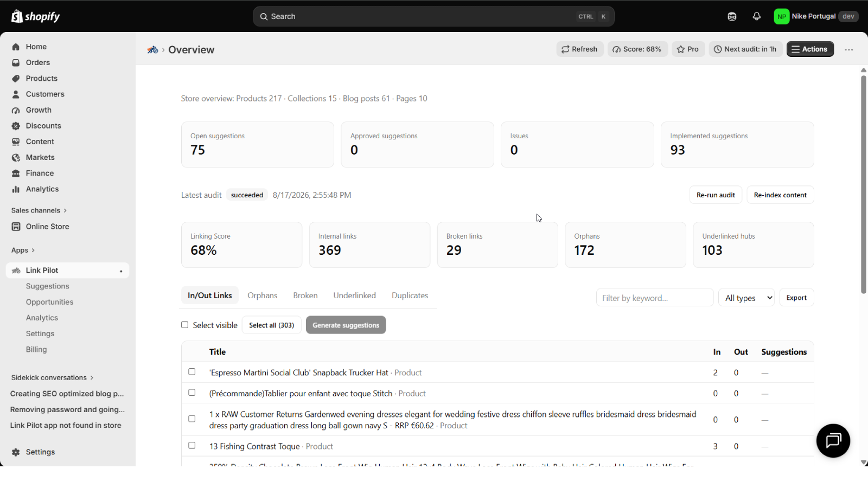Click the scrollbar down arrow

864,463
